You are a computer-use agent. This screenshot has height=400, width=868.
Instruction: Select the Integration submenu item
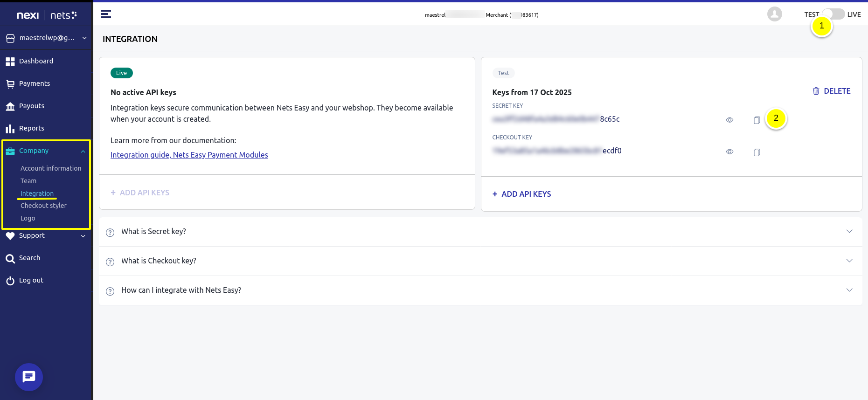pyautogui.click(x=37, y=193)
